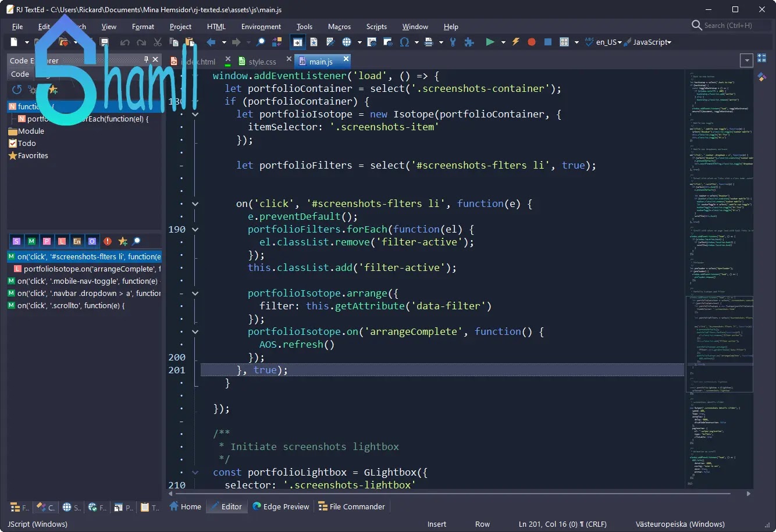The width and height of the screenshot is (776, 532).
Task: Open the Format menu
Action: [143, 27]
